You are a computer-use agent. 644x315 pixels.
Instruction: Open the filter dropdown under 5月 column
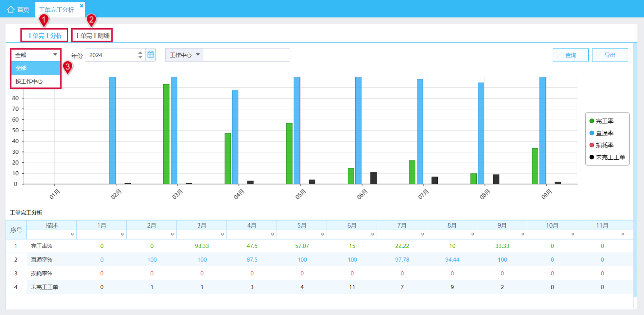(322, 234)
